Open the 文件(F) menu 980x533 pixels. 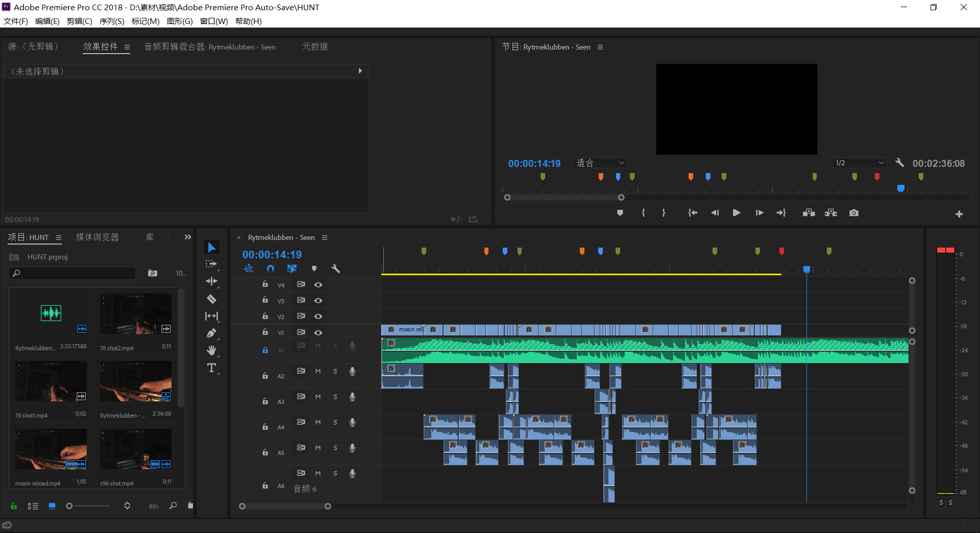pos(16,21)
